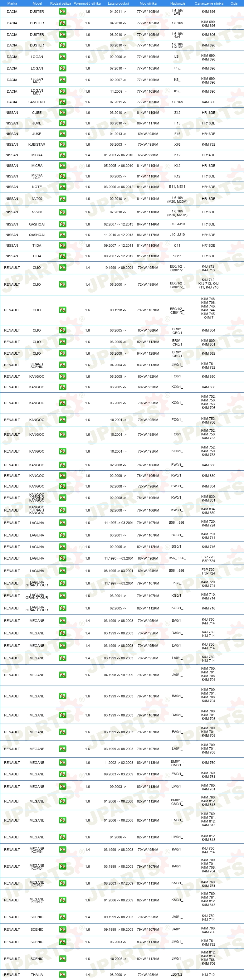Image resolution: width=244 pixels, height=980 pixels.
Task: Click the Marka column header
Action: click(12, 3)
